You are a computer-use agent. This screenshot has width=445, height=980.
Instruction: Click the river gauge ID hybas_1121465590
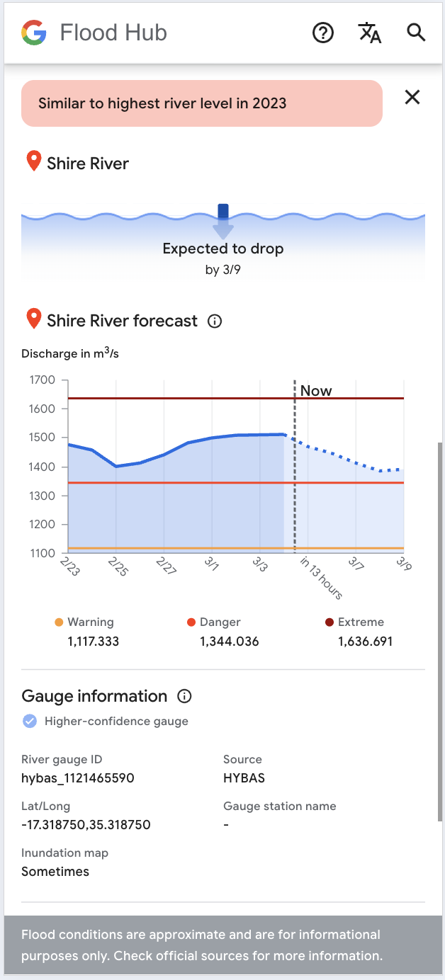(78, 778)
